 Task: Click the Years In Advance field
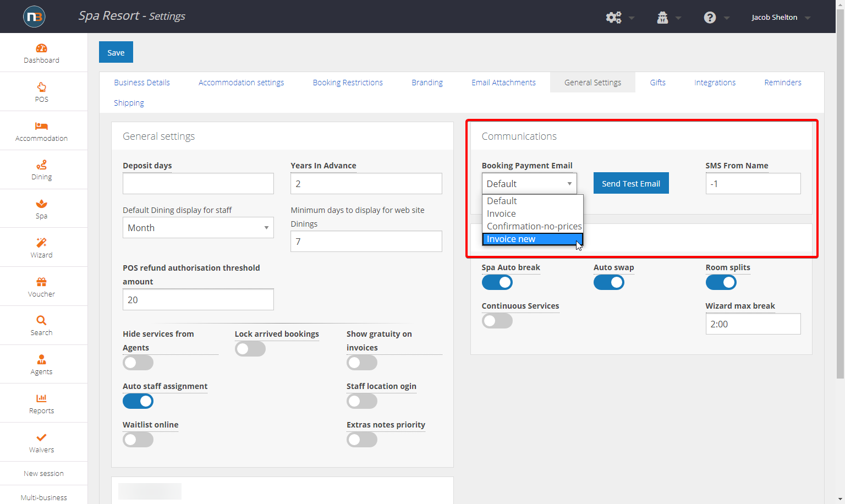pyautogui.click(x=366, y=184)
